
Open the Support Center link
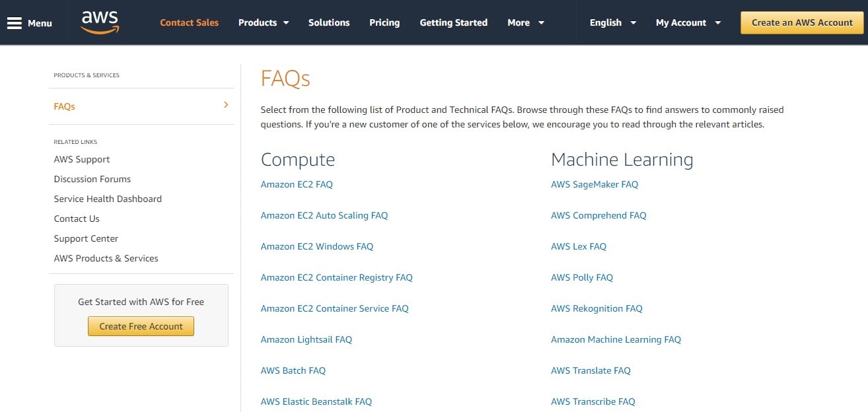86,238
